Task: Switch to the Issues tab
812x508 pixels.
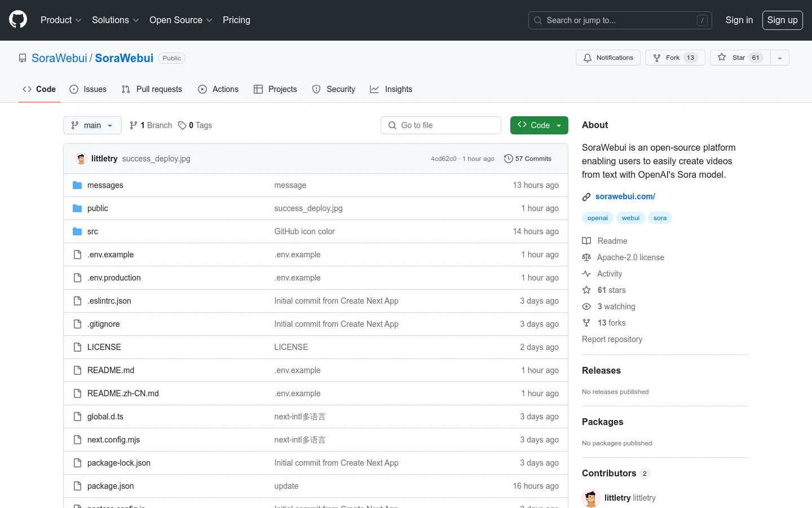Action: pyautogui.click(x=88, y=89)
